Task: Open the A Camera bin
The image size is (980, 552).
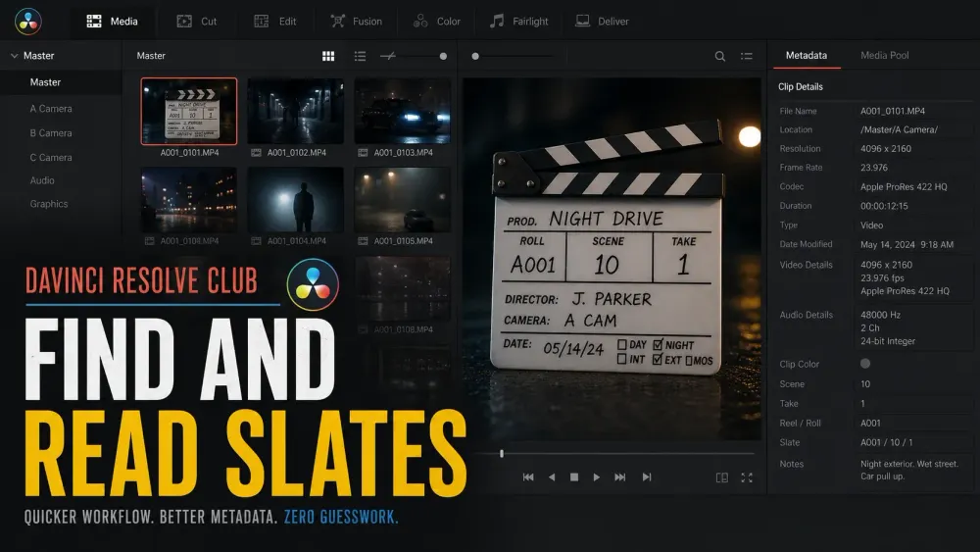Action: pos(51,108)
